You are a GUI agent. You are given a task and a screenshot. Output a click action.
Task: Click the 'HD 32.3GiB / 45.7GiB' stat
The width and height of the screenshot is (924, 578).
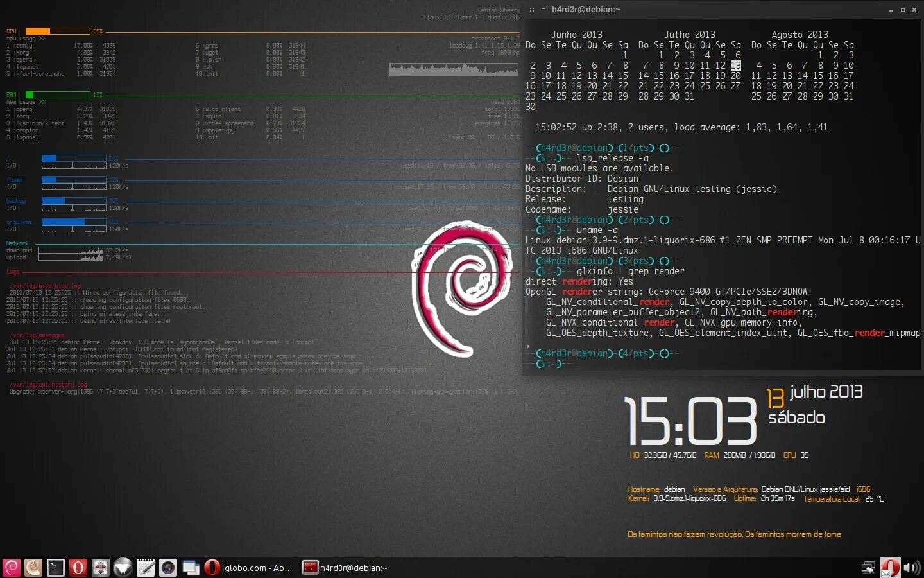[663, 455]
